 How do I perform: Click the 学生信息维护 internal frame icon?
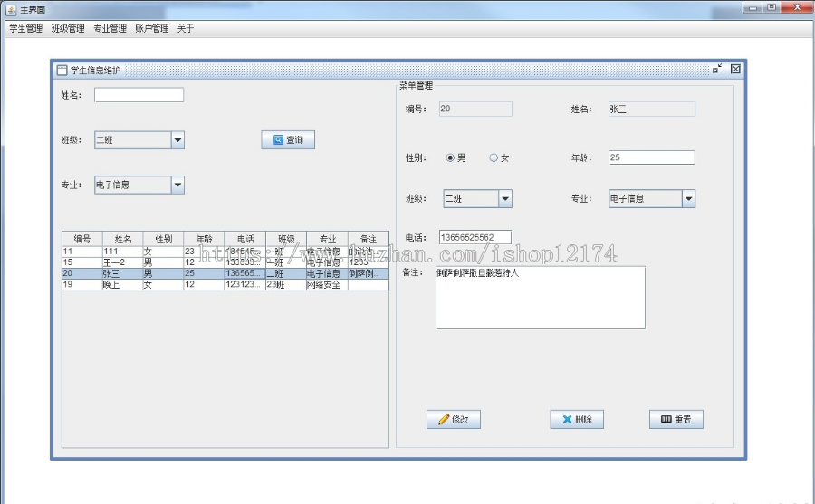point(62,71)
